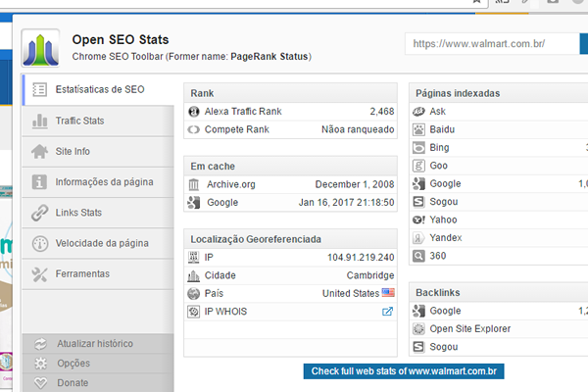Switch to the Traffic Stats tab
Screen dimensions: 588x392
[x=98, y=121]
